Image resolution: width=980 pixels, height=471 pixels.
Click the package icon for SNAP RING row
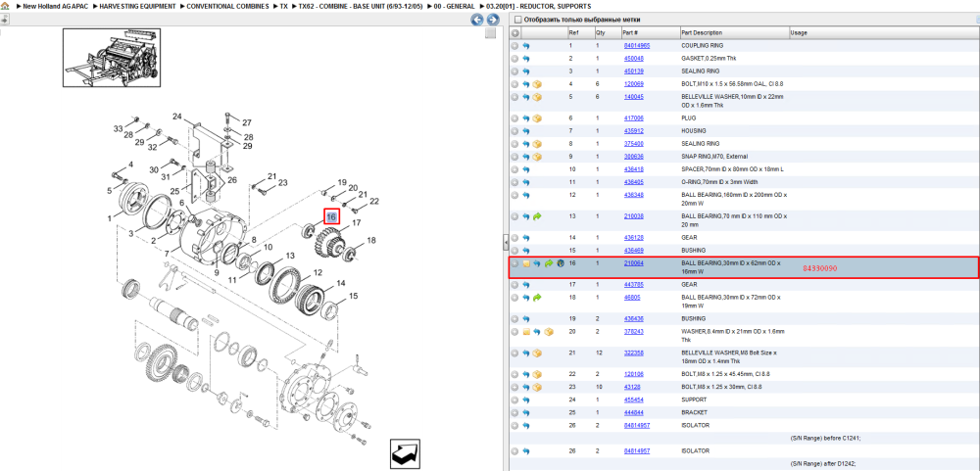(537, 156)
